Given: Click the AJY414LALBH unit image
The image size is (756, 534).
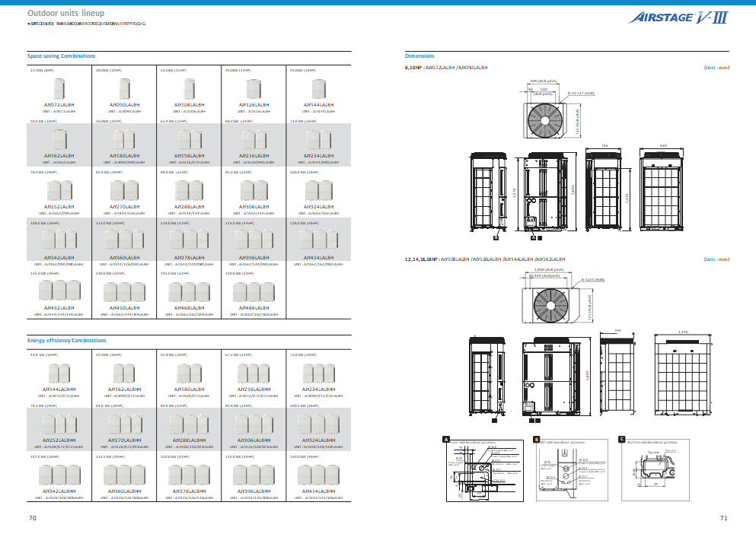Looking at the screenshot, I should [x=319, y=240].
